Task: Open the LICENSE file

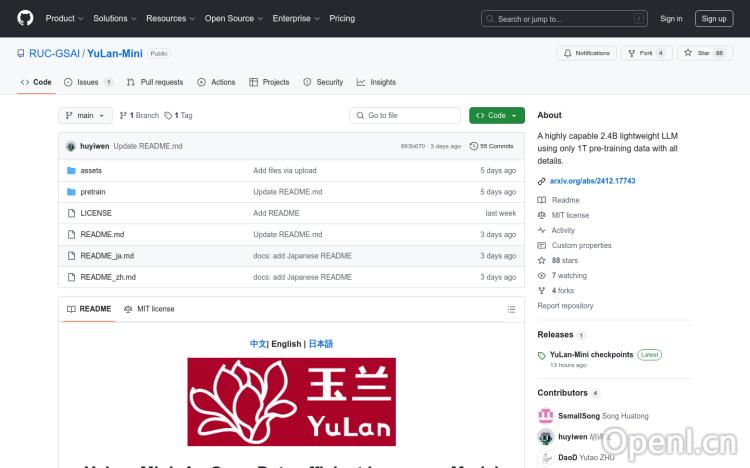Action: [96, 213]
